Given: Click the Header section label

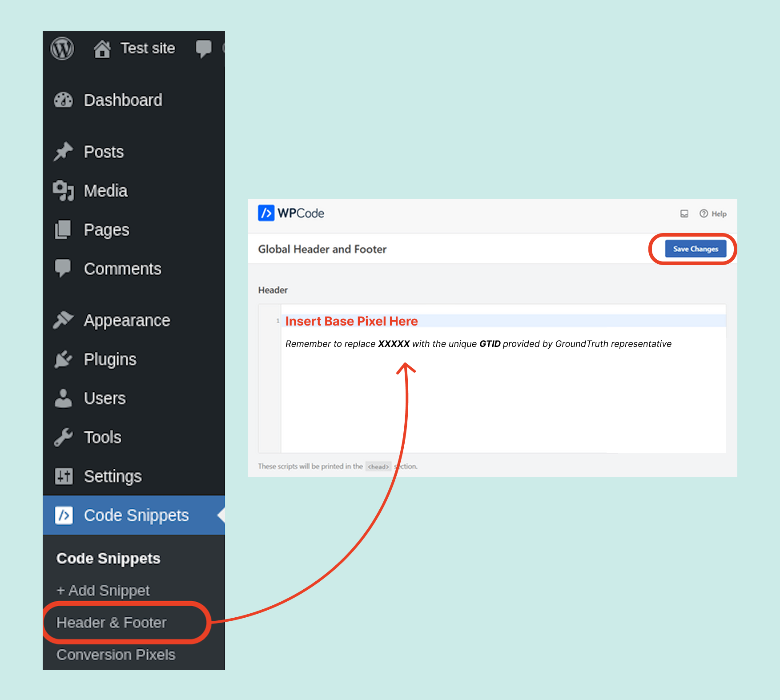Looking at the screenshot, I should (273, 290).
